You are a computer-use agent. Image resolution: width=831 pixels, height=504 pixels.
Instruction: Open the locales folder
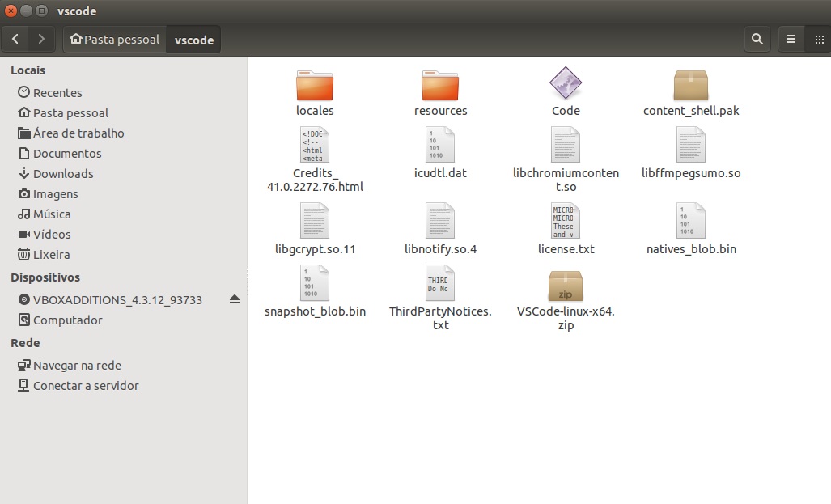[315, 85]
